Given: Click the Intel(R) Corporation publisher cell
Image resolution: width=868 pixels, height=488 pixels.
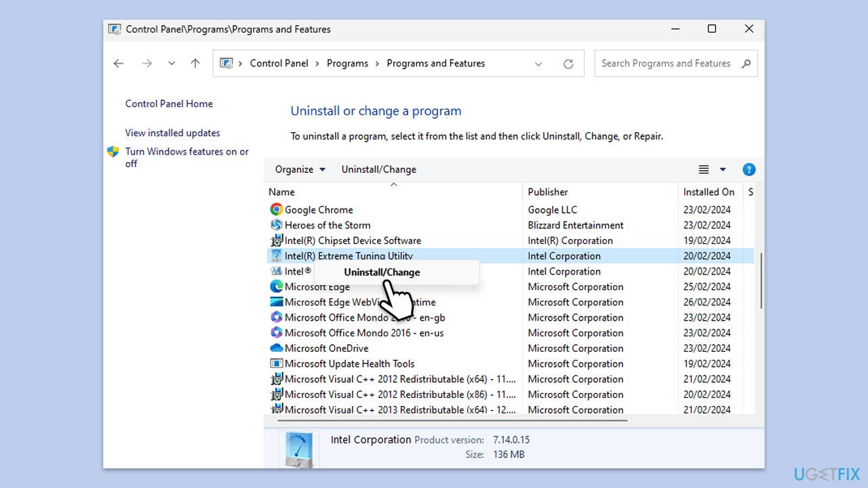Looking at the screenshot, I should pyautogui.click(x=570, y=241).
